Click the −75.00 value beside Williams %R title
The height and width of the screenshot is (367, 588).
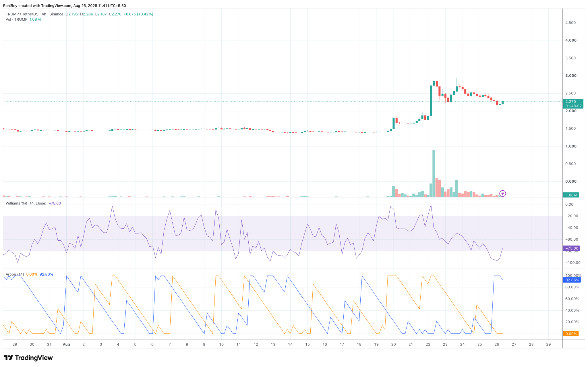pos(55,203)
